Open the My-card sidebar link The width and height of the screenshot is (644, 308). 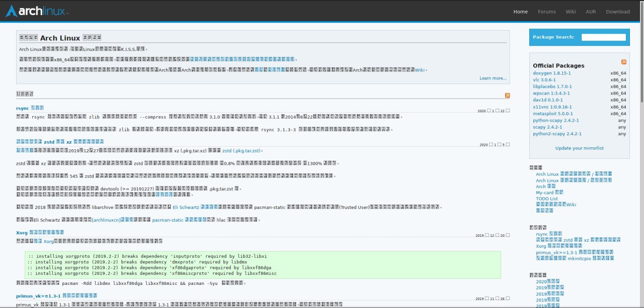tap(549, 192)
